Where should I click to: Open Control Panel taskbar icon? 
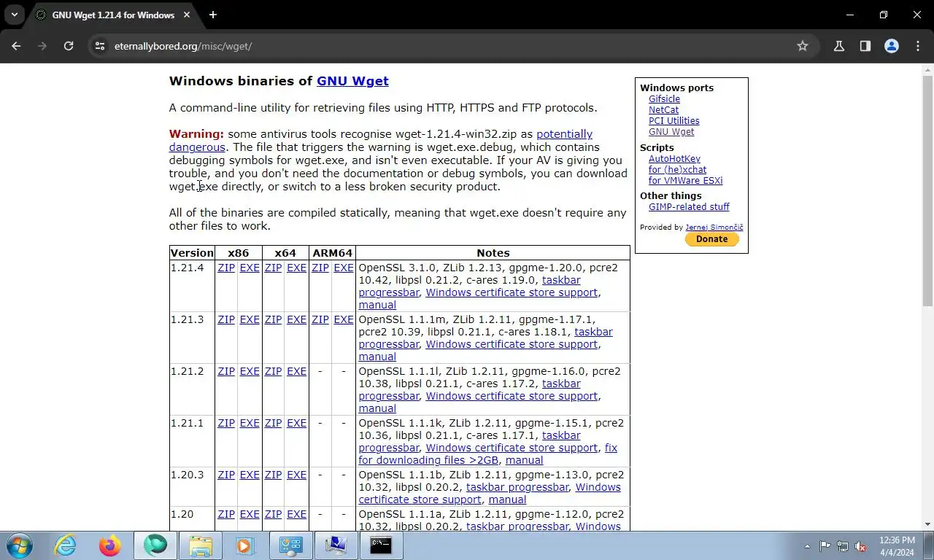290,545
